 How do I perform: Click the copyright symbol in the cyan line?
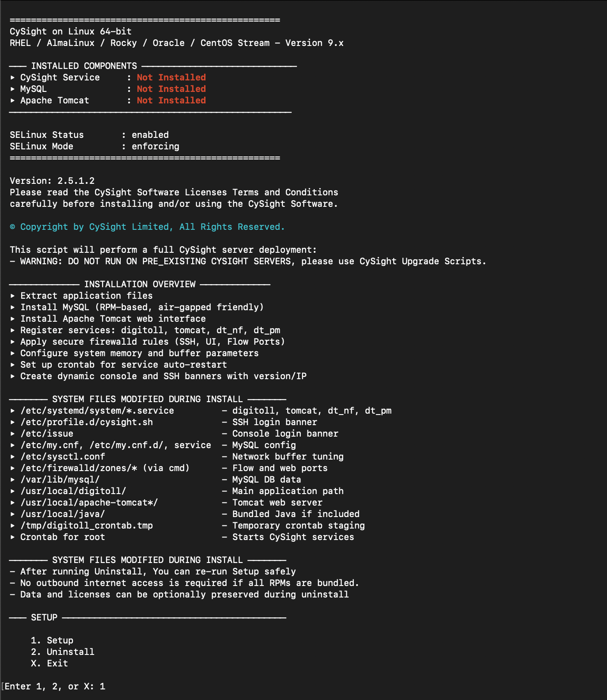12,227
